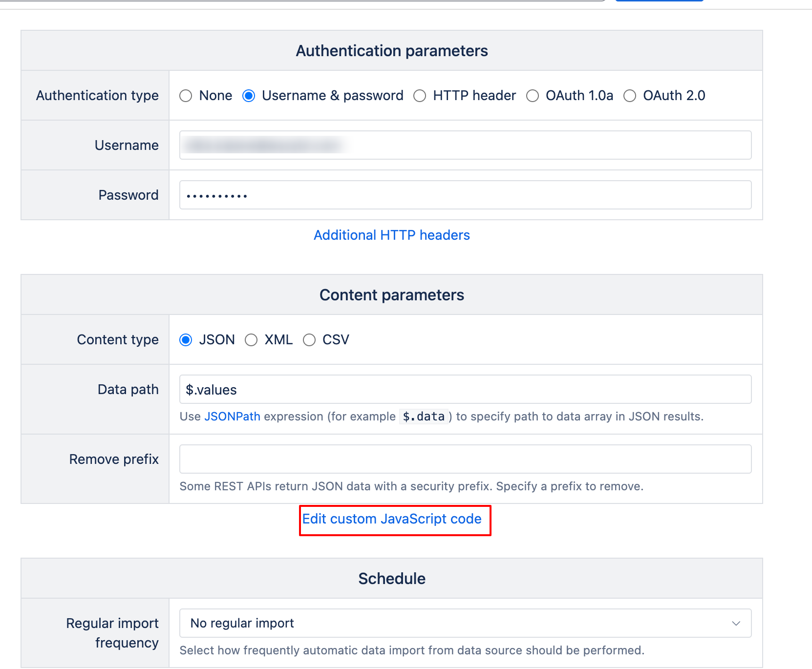Click the Schedule section header
812x669 pixels.
[x=391, y=579]
